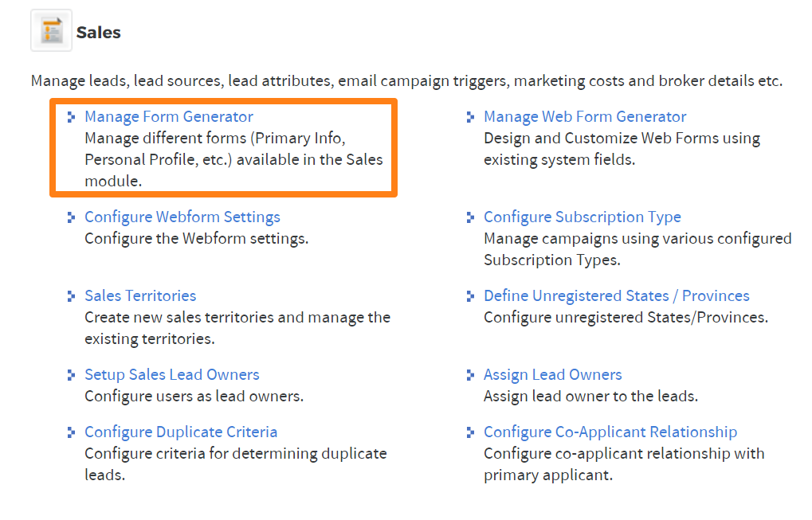
Task: Go to Configure Webform Settings
Action: (182, 217)
